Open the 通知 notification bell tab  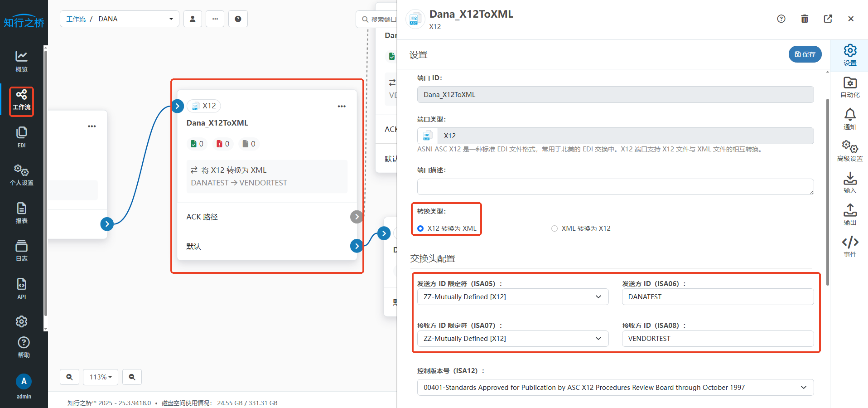850,119
